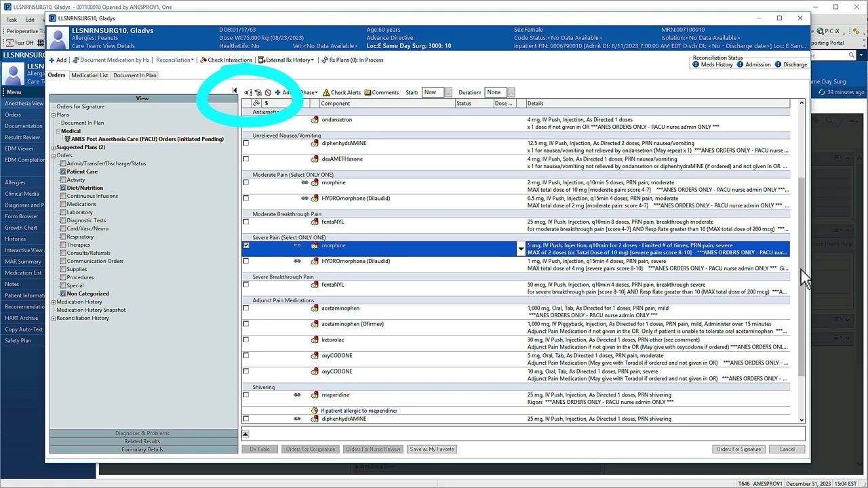Check the dexAMETHasone order checkbox
Image resolution: width=868 pixels, height=488 pixels.
pyautogui.click(x=246, y=159)
